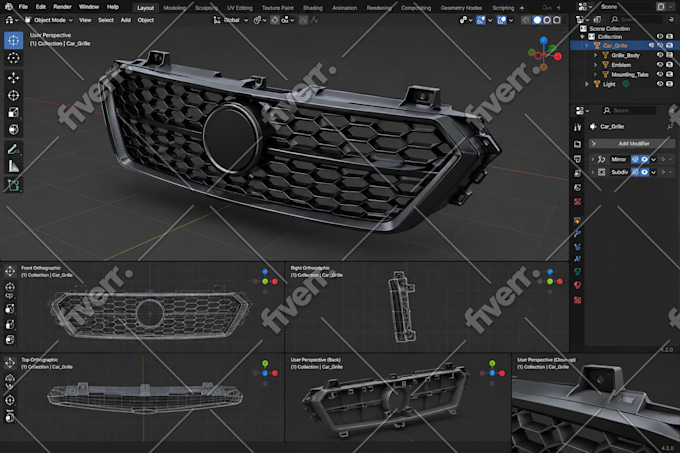
Task: Toggle Mirror modifier viewport display
Action: [644, 160]
